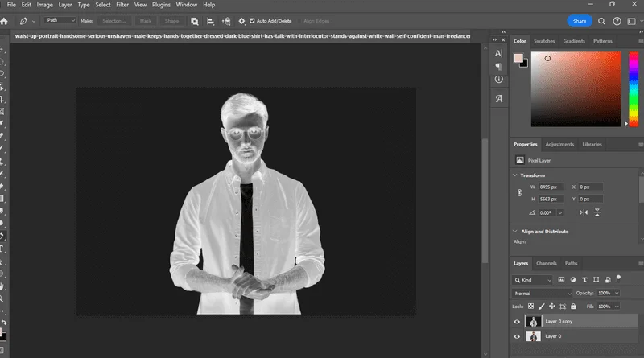The width and height of the screenshot is (644, 358).
Task: Open the Glyphs panel icon
Action: pos(498,98)
